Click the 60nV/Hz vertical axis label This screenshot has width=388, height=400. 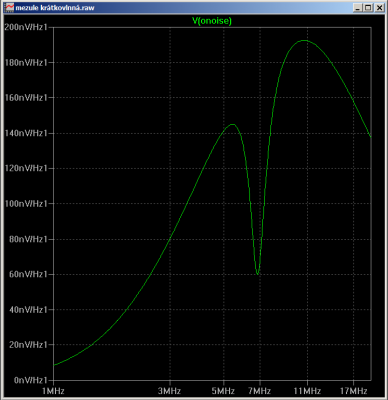pyautogui.click(x=28, y=274)
